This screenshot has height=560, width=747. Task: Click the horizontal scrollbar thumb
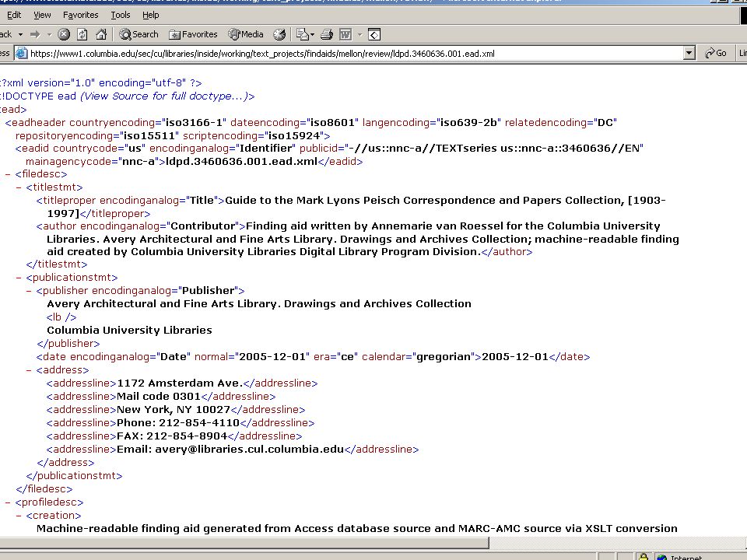pos(244,543)
